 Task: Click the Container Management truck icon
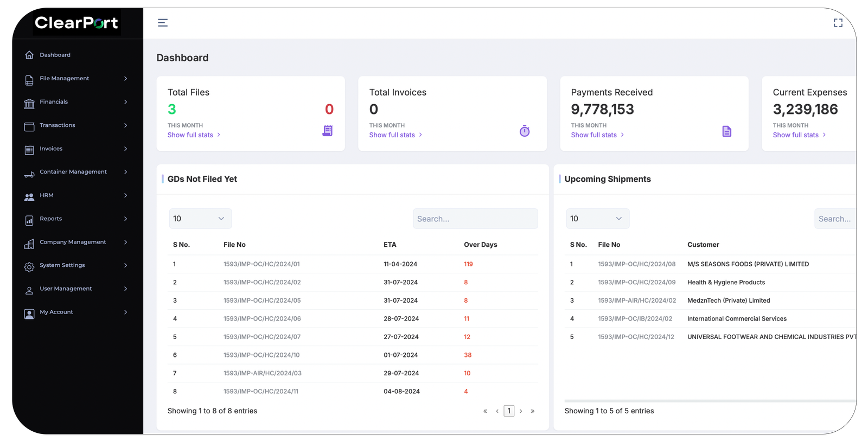[29, 175]
